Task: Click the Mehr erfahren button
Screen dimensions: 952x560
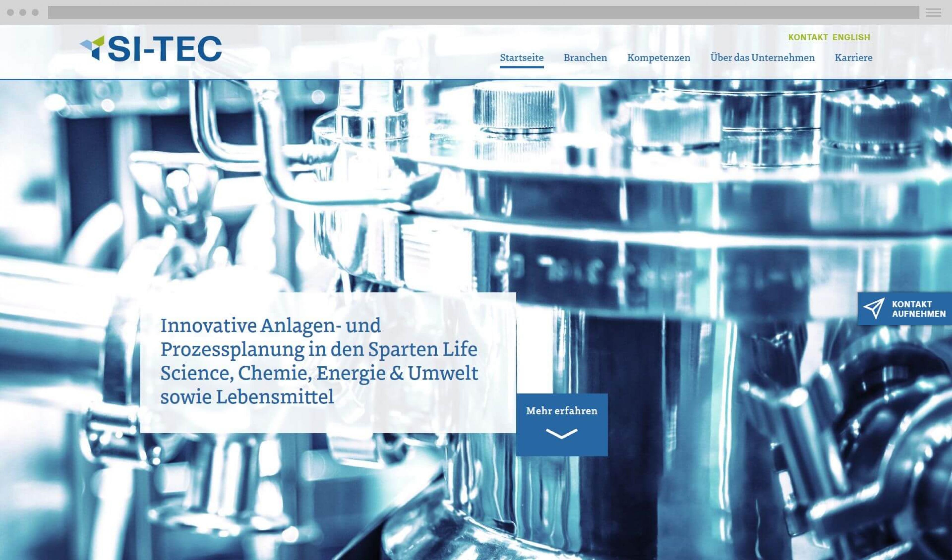Action: pyautogui.click(x=562, y=425)
